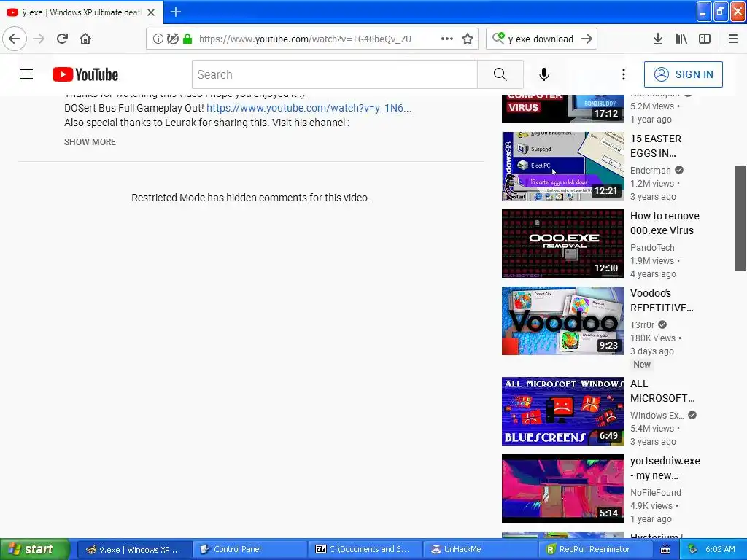Open a new browser tab
Viewport: 747px width, 560px height.
tap(175, 12)
